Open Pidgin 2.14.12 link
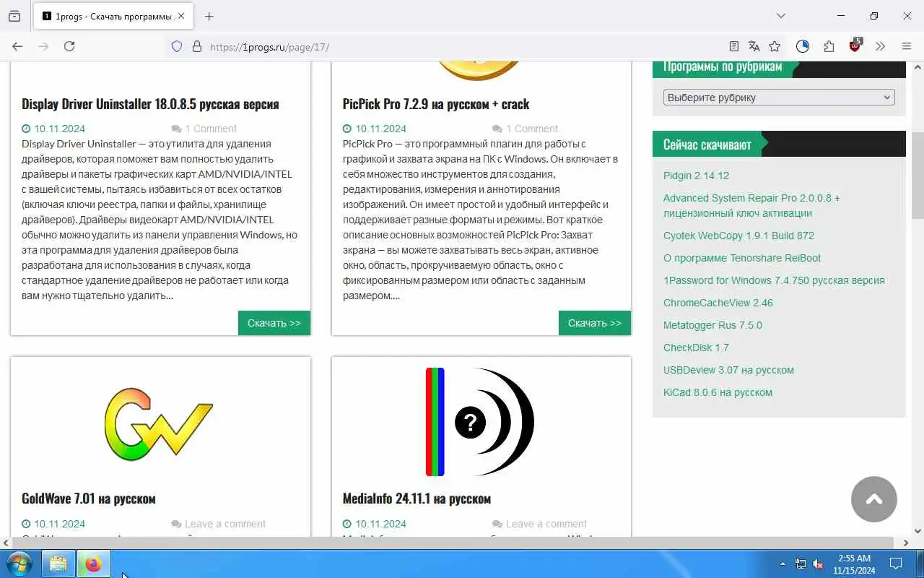 pyautogui.click(x=697, y=176)
